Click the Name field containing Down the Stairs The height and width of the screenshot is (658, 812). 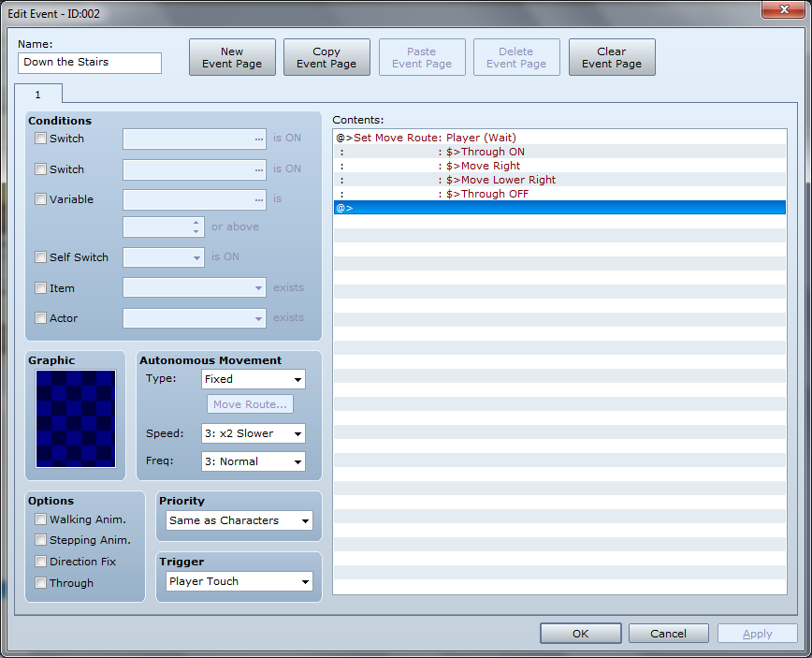[x=90, y=63]
